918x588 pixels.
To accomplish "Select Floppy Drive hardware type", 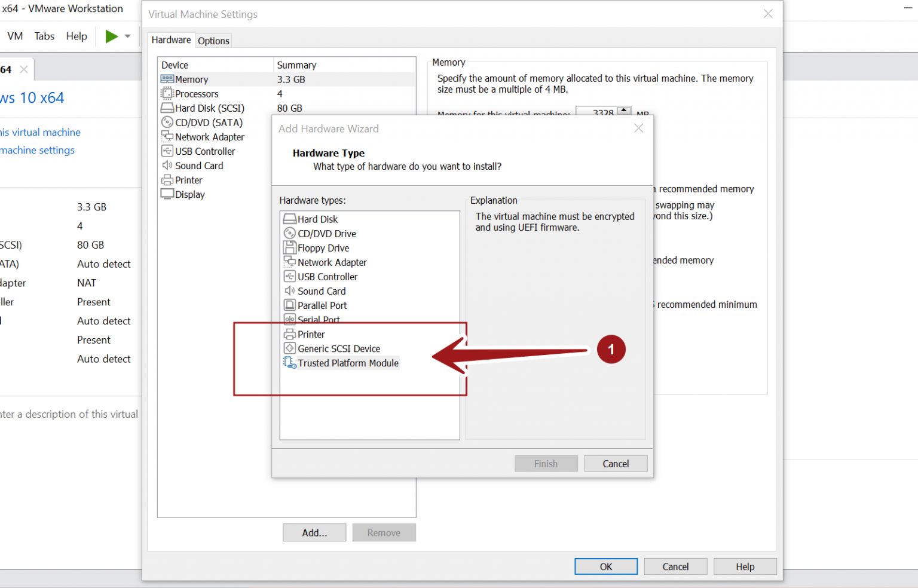I will pos(323,249).
